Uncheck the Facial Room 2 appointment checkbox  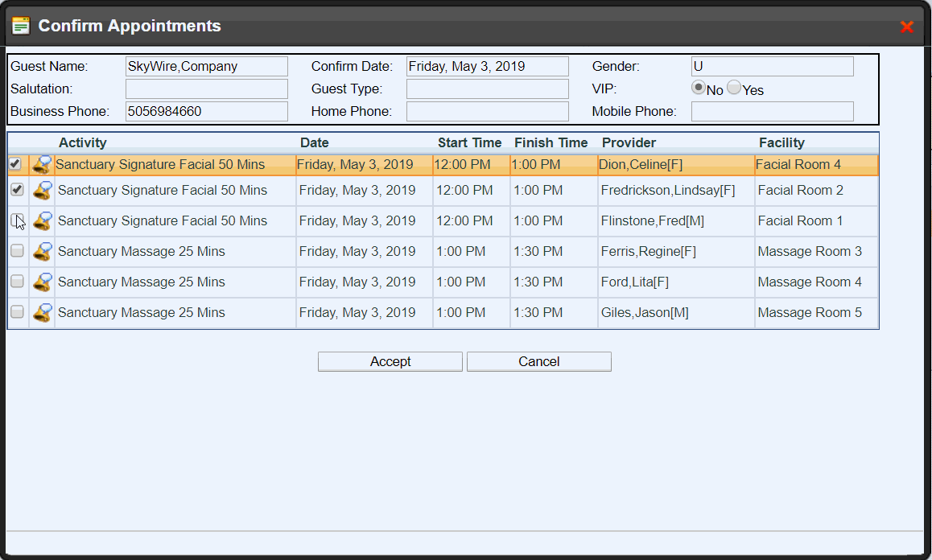click(x=17, y=190)
